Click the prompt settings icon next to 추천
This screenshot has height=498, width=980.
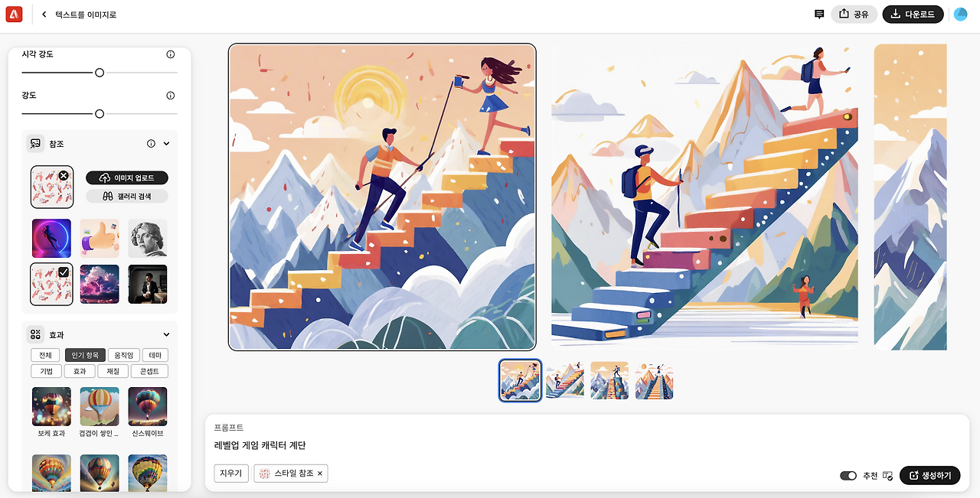[888, 476]
